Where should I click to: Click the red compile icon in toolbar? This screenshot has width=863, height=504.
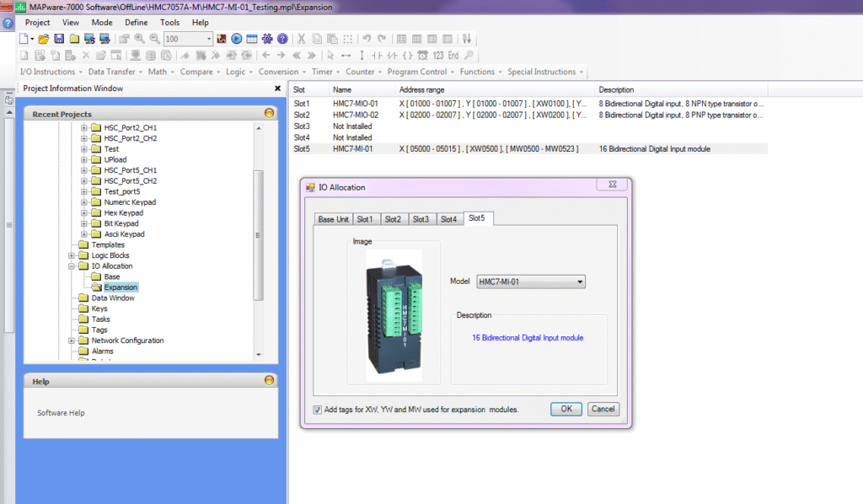222,39
